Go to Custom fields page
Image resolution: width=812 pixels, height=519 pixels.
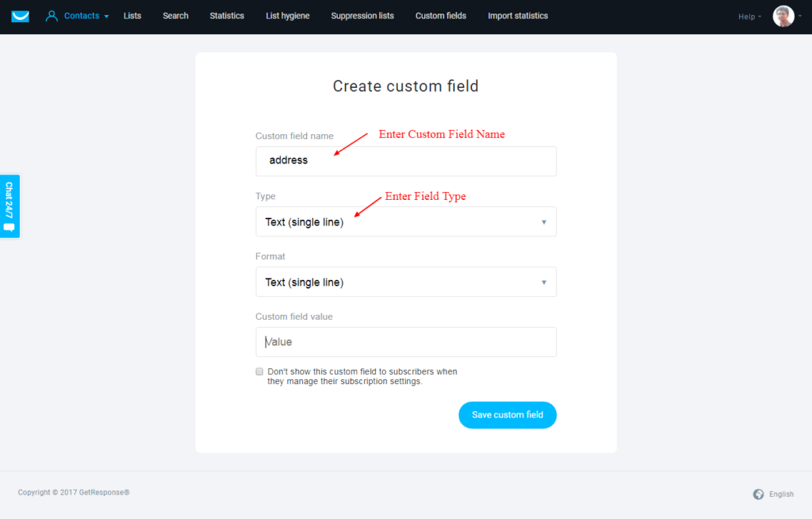point(441,16)
